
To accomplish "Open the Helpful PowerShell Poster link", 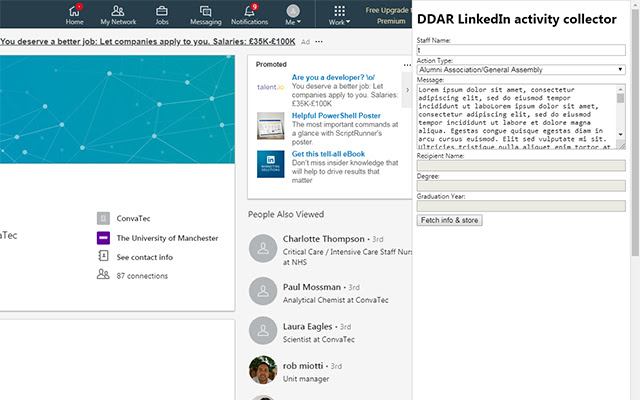I will [336, 116].
